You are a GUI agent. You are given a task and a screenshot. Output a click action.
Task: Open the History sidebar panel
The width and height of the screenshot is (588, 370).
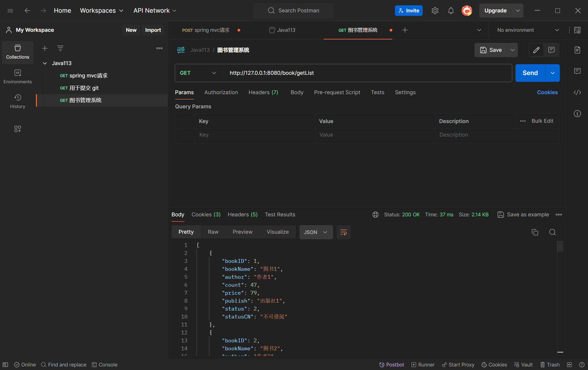point(18,101)
